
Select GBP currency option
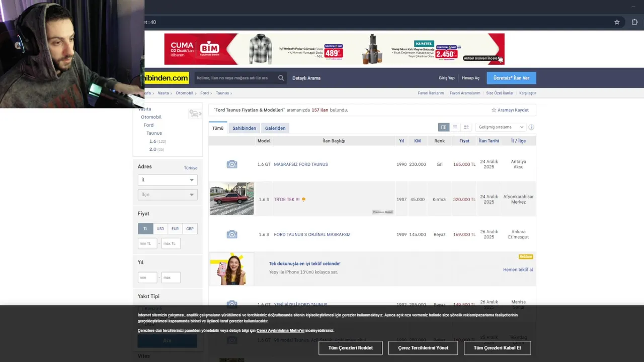(x=190, y=229)
